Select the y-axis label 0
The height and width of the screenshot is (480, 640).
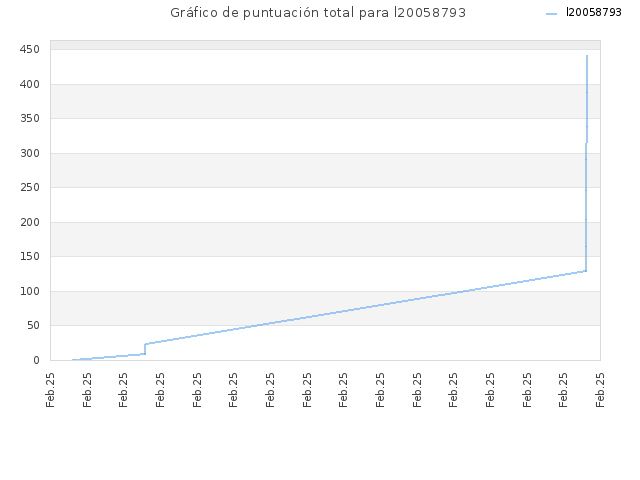click(37, 360)
